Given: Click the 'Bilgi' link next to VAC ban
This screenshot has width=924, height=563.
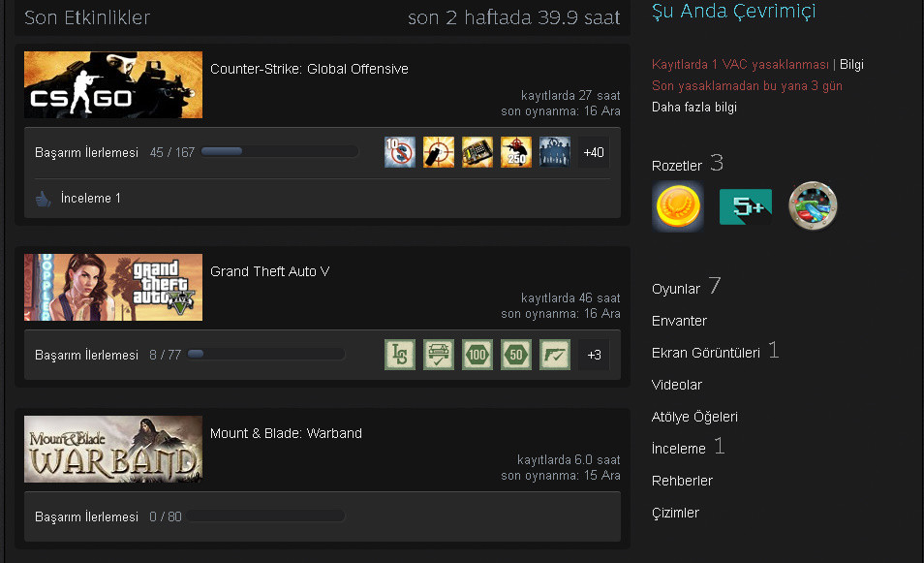Looking at the screenshot, I should click(x=851, y=64).
